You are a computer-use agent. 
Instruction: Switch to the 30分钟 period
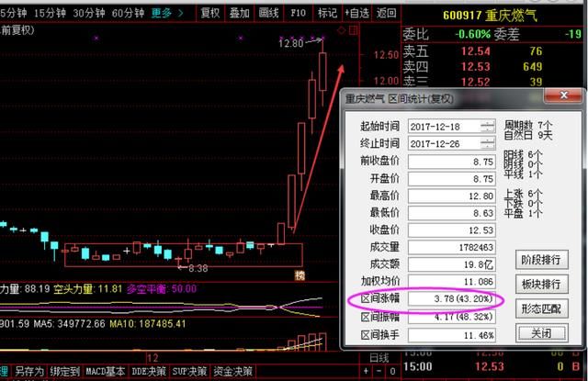[89, 14]
